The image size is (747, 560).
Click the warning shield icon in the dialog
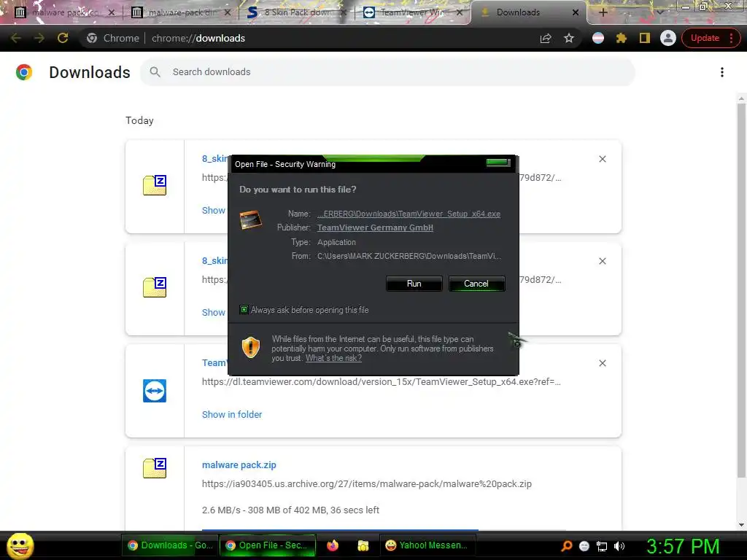(251, 347)
